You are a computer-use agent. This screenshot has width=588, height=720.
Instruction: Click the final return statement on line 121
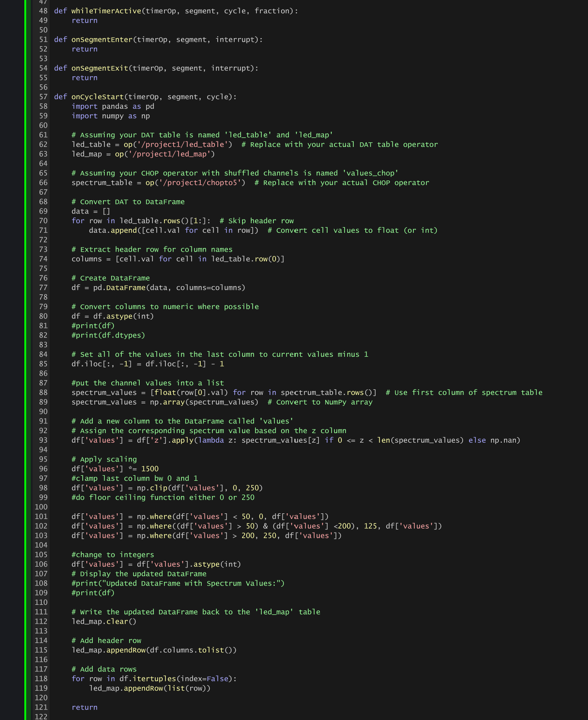tap(85, 708)
